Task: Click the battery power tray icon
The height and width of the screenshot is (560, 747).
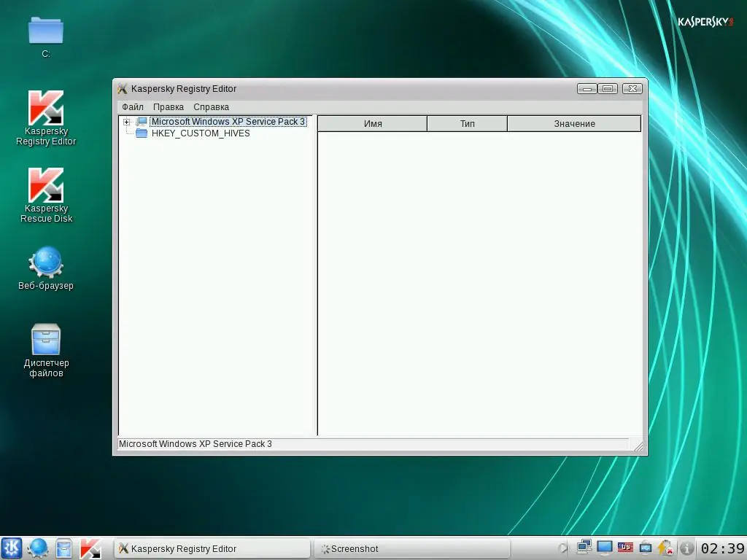Action: [665, 548]
